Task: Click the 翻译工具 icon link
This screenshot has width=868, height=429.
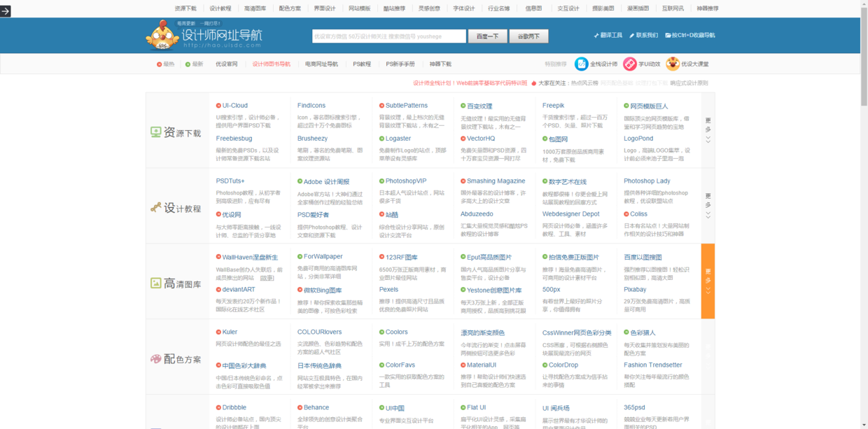Action: (x=608, y=35)
